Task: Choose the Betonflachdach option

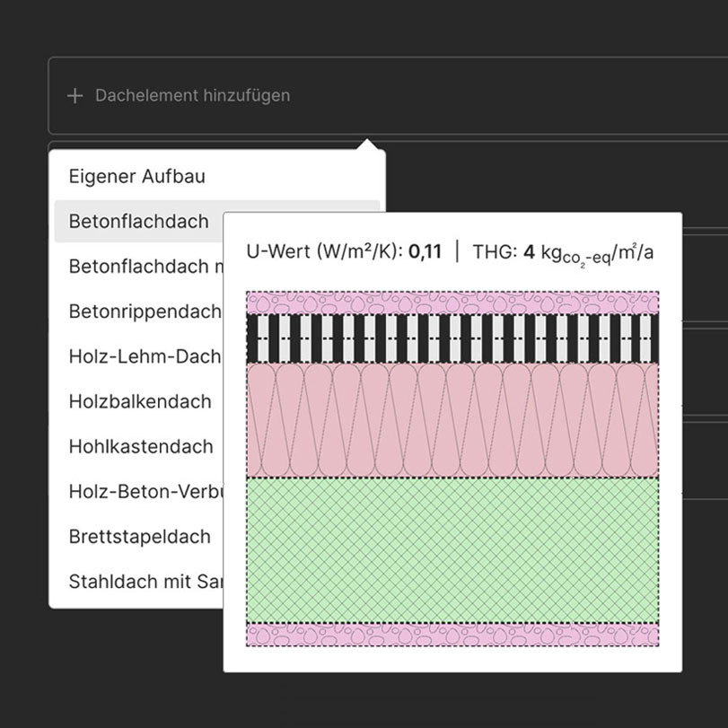Action: tap(139, 222)
